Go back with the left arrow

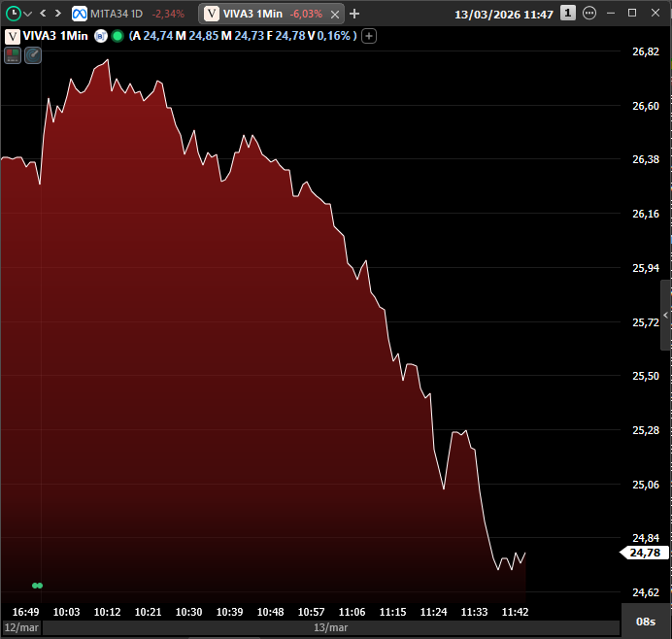(x=43, y=14)
